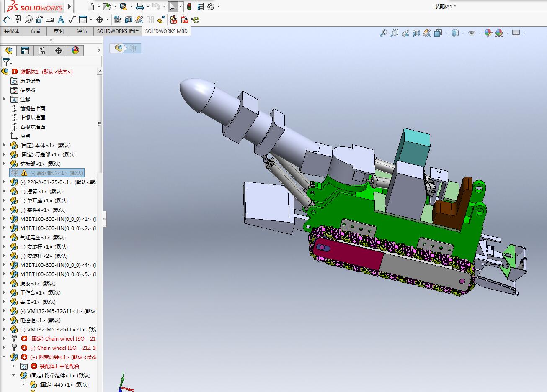Open the View Settings monitor dropdown arrow
Screen dimensions: 547x392
pos(524,33)
